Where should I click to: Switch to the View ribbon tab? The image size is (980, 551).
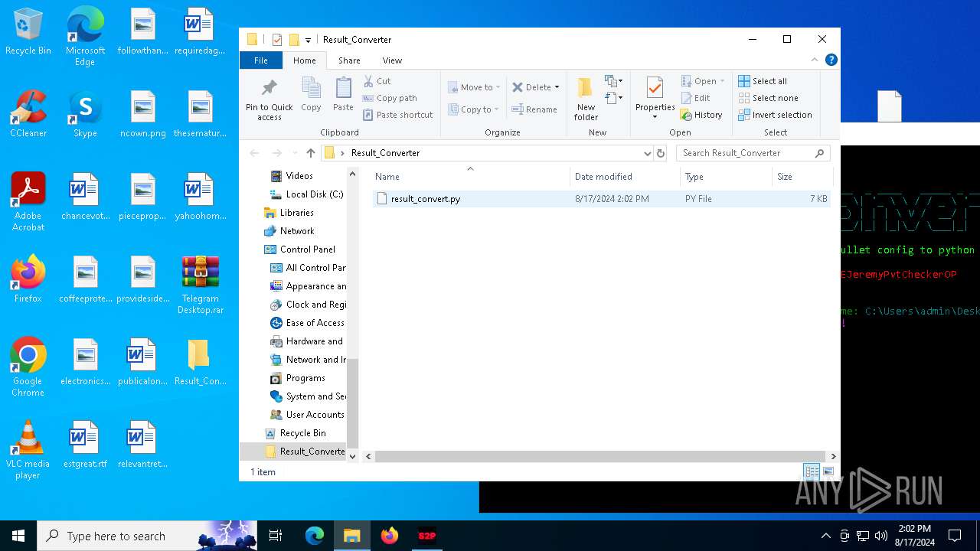click(392, 60)
